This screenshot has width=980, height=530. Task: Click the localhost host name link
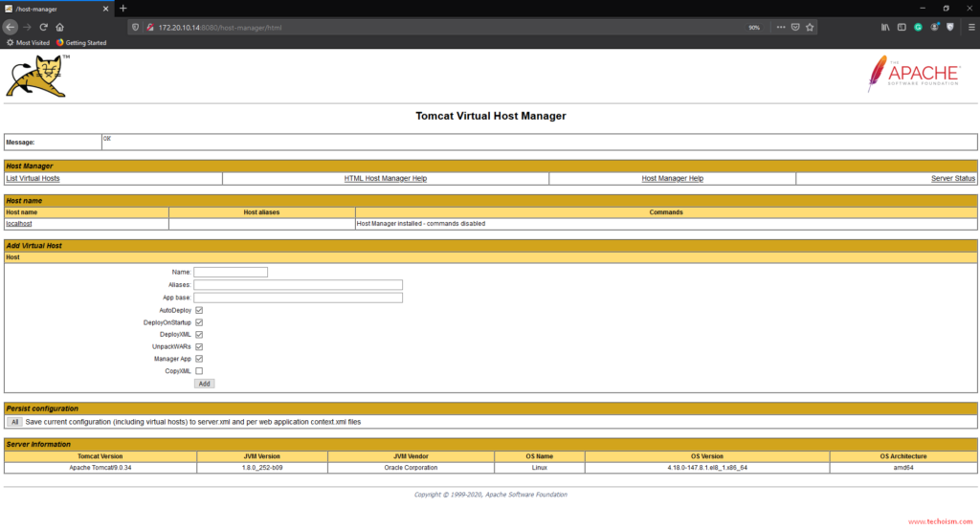pyautogui.click(x=19, y=224)
